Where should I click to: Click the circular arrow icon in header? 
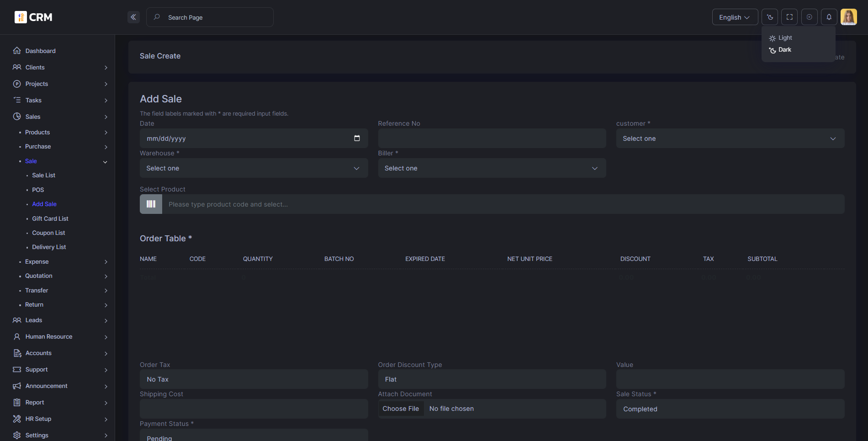click(809, 17)
